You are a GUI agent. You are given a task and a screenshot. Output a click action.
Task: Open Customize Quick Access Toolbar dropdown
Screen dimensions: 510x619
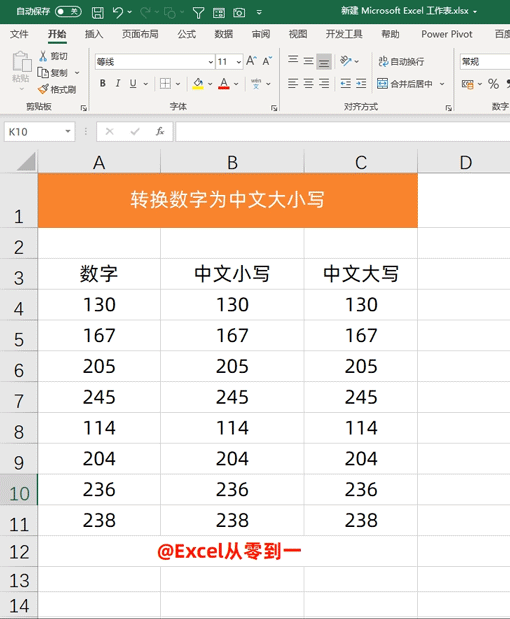(259, 13)
